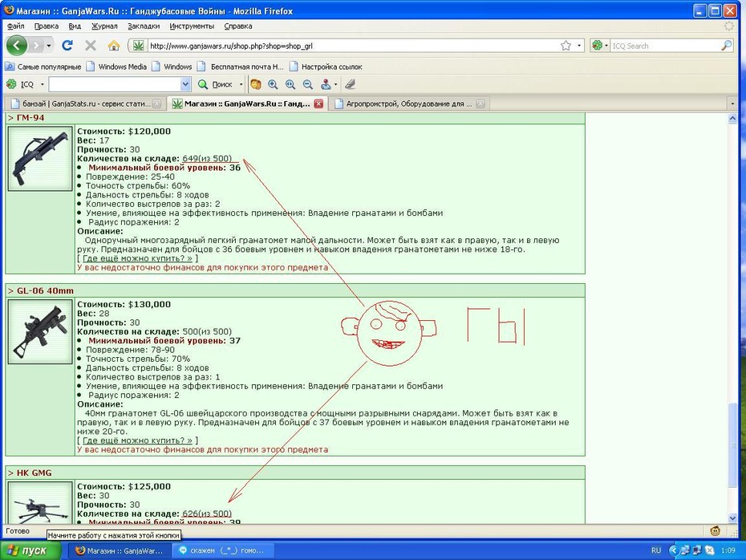Open the address bar history dropdown
Image resolution: width=746 pixels, height=560 pixels.
coord(579,46)
